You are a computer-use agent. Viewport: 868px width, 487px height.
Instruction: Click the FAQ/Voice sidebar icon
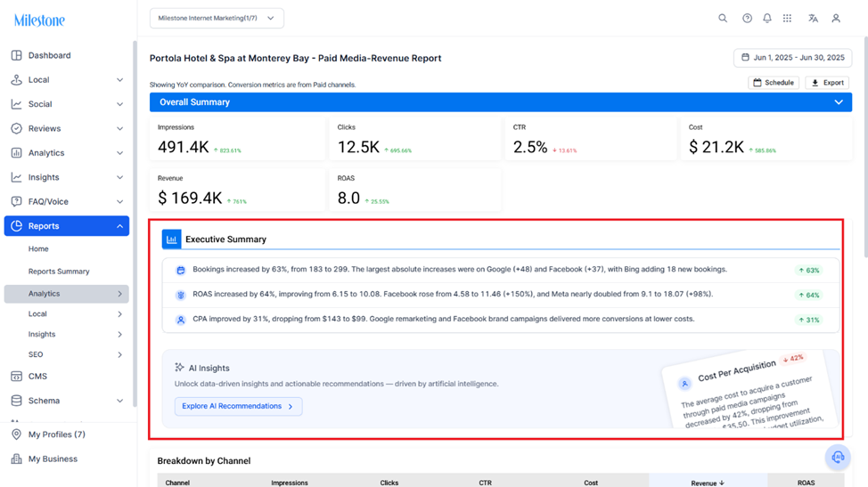click(x=17, y=201)
